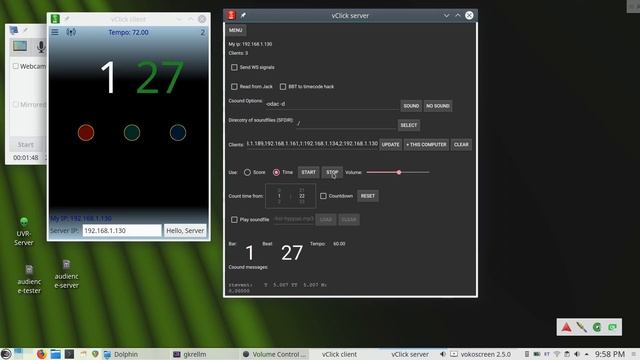The width and height of the screenshot is (640, 360).
Task: Open the audience-tester desktop file
Action: [x=29, y=280]
